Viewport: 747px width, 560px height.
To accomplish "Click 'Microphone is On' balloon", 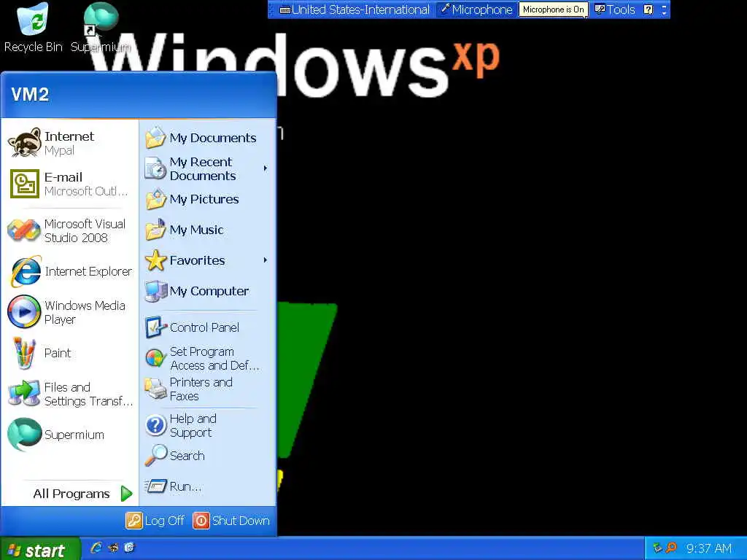I will tap(553, 9).
